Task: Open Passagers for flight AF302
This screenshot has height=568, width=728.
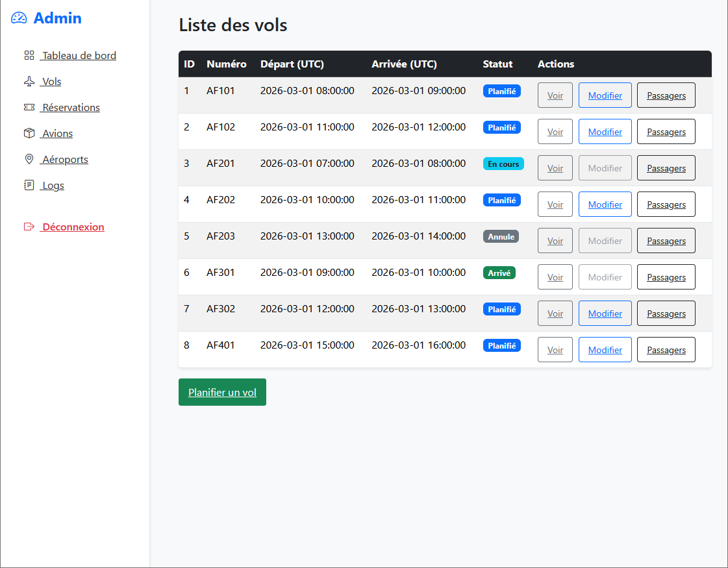Action: 666,313
